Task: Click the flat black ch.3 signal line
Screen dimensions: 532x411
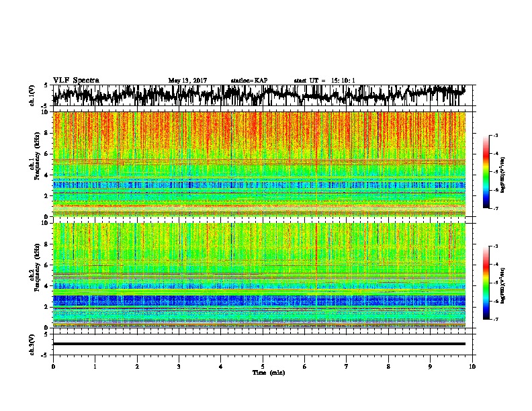Action: coord(259,344)
